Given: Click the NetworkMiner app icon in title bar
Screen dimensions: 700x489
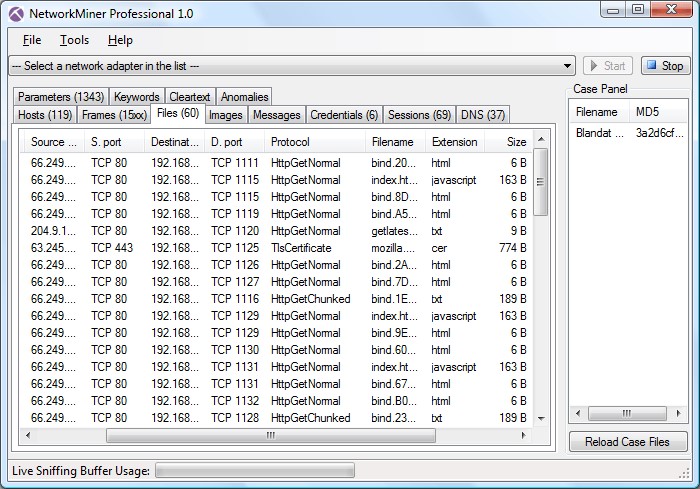Looking at the screenshot, I should pyautogui.click(x=15, y=14).
